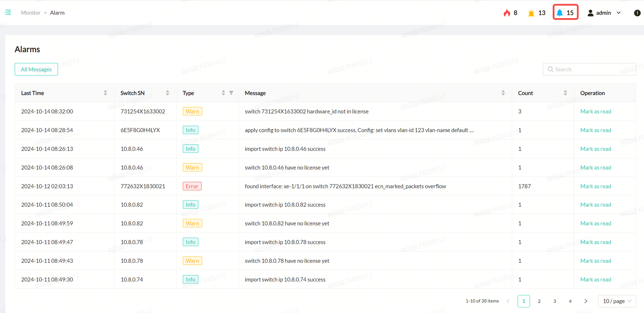Open the bell notification counter
This screenshot has height=313, width=644.
point(565,13)
